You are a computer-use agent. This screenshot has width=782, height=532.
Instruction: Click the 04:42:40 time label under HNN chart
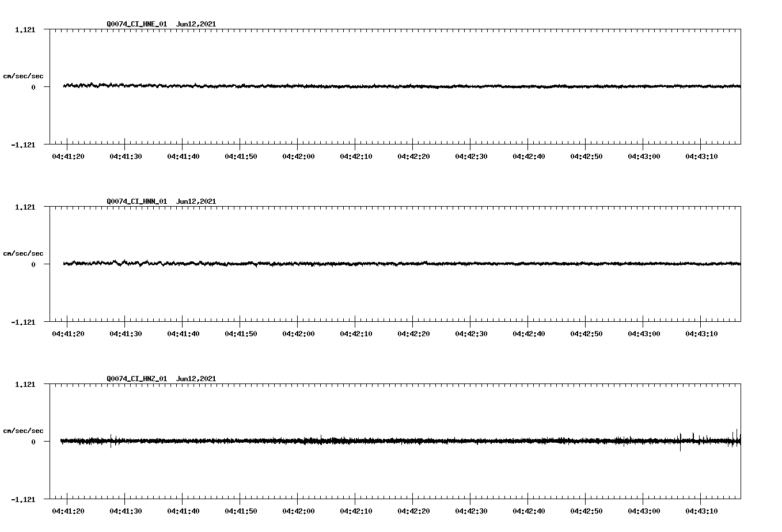tap(529, 334)
